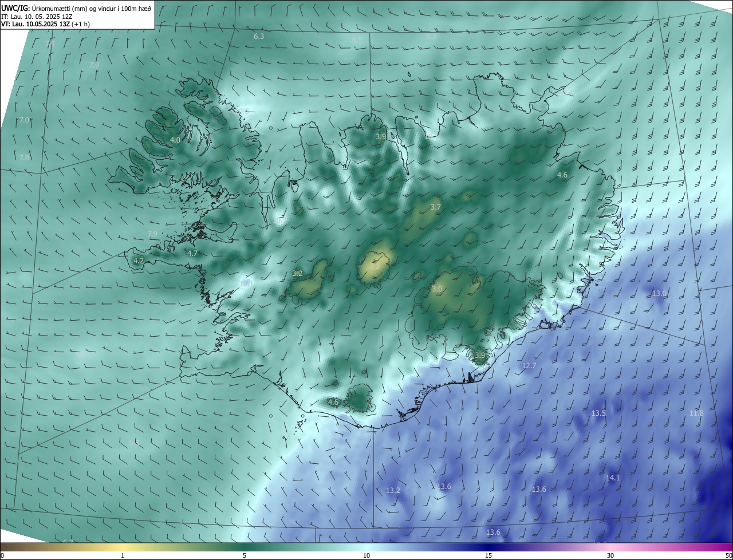Click the 6.3 value label on the map
Screen dimensions: 733x560
point(259,37)
